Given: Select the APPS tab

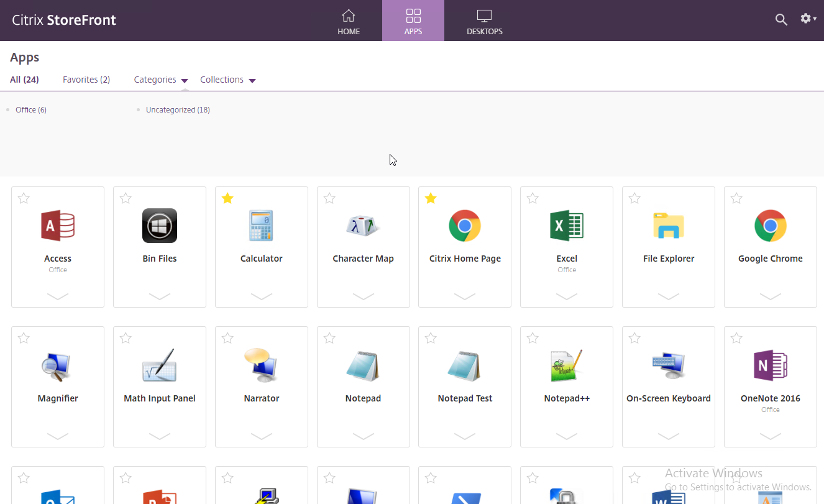Looking at the screenshot, I should click(413, 21).
